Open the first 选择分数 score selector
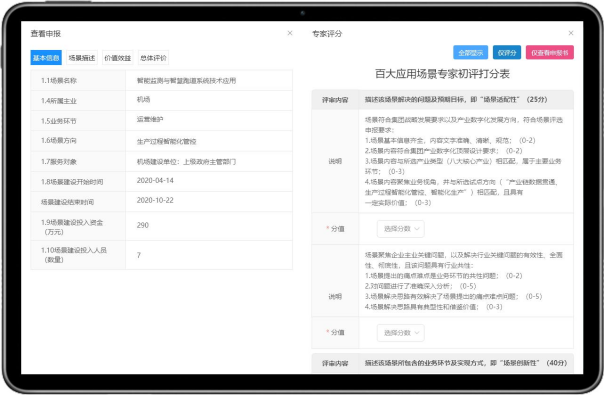The width and height of the screenshot is (605, 395). tap(401, 229)
